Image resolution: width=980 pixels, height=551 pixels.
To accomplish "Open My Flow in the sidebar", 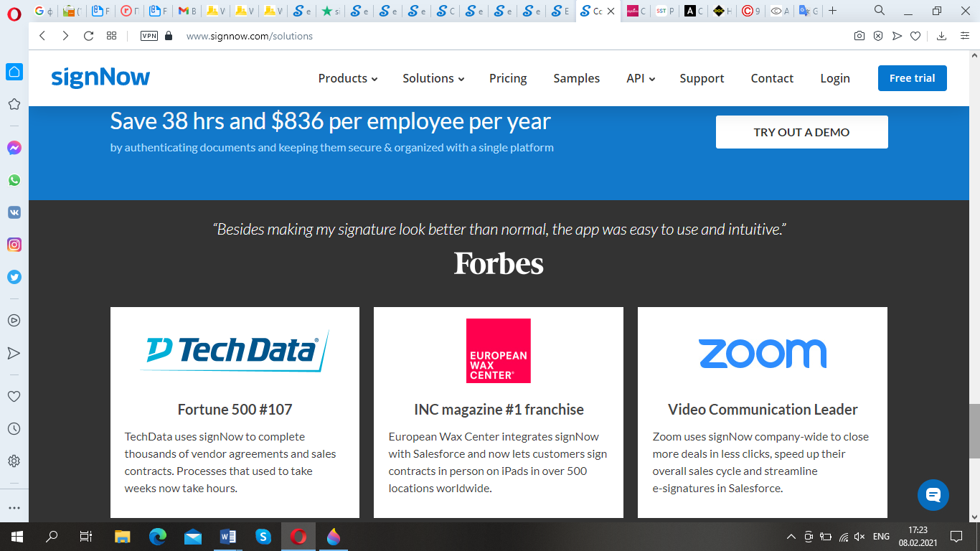I will click(14, 353).
